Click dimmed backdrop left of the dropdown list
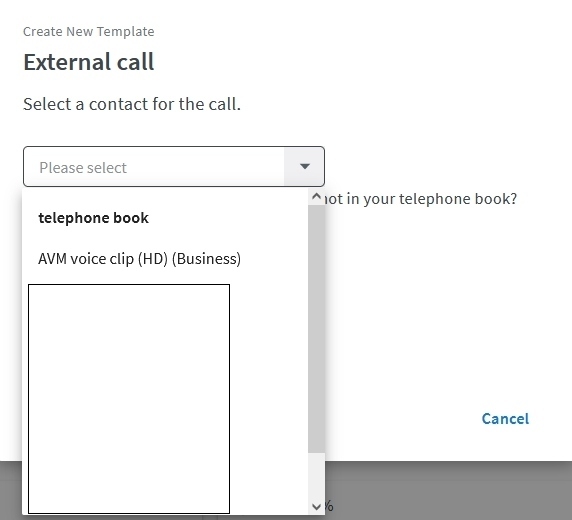The image size is (572, 520). [x=11, y=490]
